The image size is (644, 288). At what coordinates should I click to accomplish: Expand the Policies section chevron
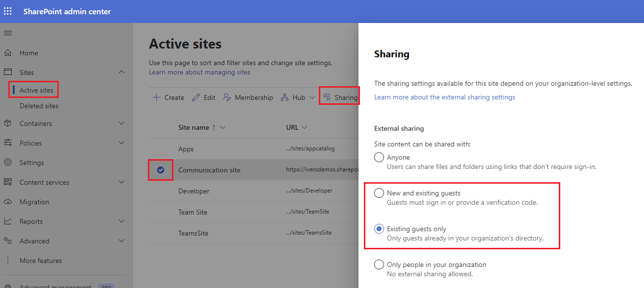coord(121,143)
